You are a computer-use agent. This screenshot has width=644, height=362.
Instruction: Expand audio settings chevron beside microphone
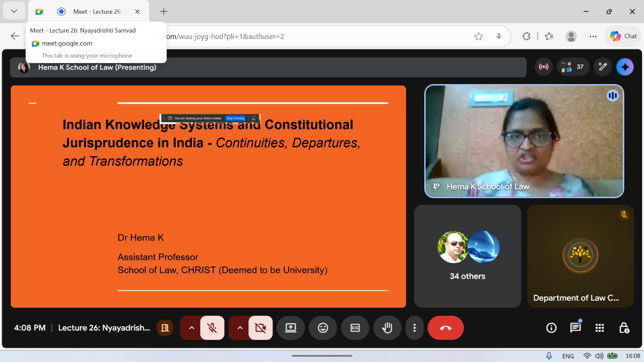192,328
